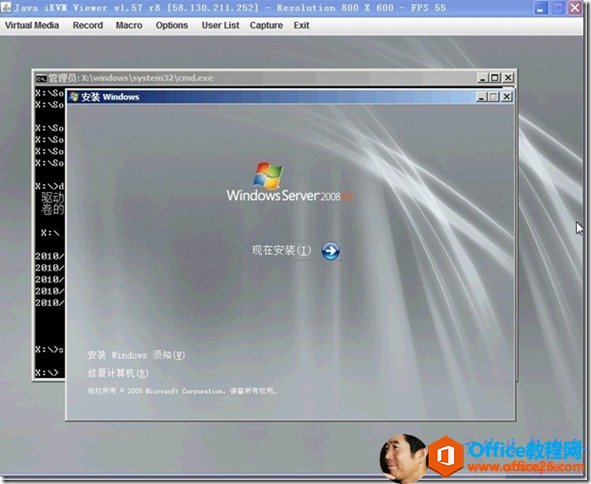Click the cmd.exe window title icon
This screenshot has width=591, height=484.
click(41, 78)
